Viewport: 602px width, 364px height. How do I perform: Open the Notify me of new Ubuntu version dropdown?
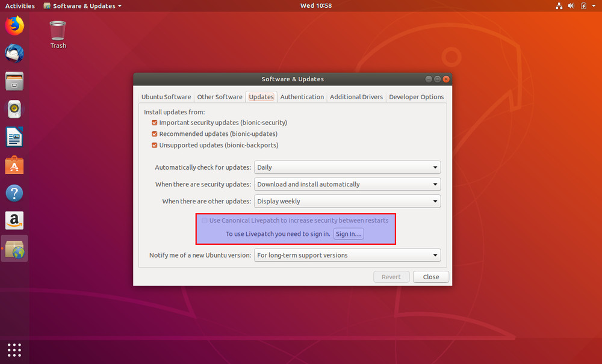347,254
